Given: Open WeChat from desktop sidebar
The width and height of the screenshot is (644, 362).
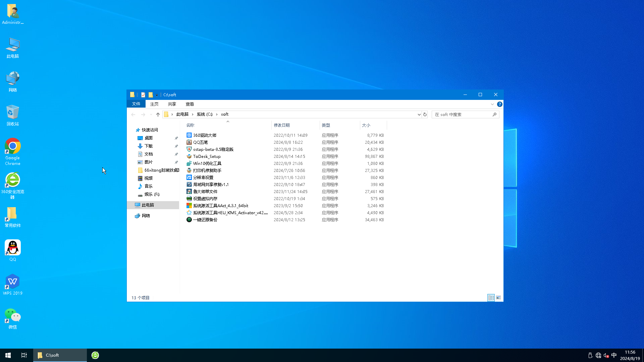Looking at the screenshot, I should (x=13, y=318).
